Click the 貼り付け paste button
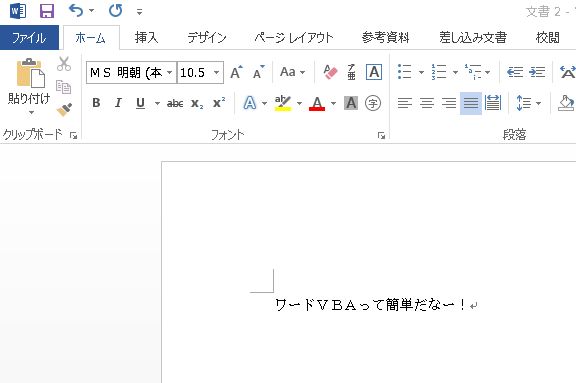Viewport: 576px width, 383px height. 29,87
